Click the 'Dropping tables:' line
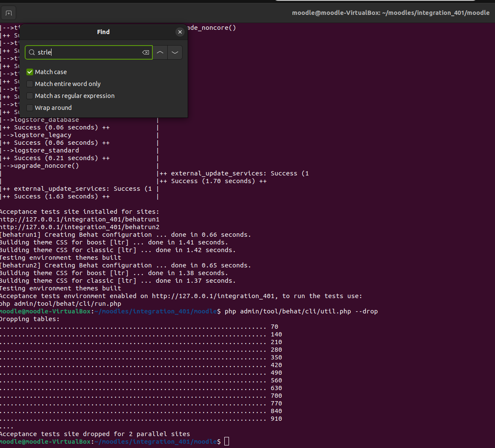The height and width of the screenshot is (448, 495). (x=30, y=319)
